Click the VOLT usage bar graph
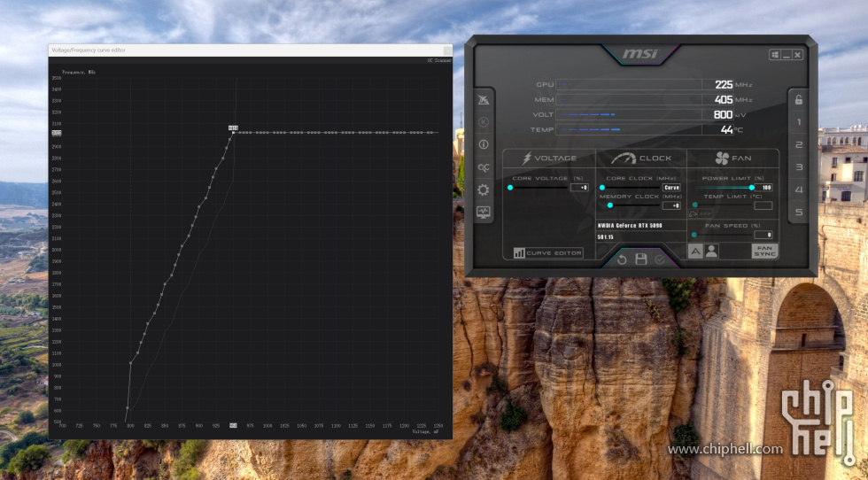 pos(628,114)
